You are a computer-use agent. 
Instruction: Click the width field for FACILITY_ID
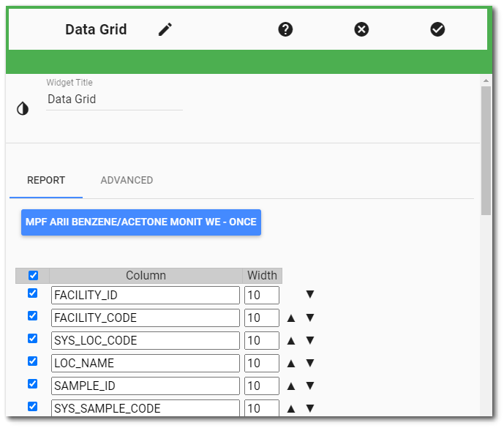262,295
